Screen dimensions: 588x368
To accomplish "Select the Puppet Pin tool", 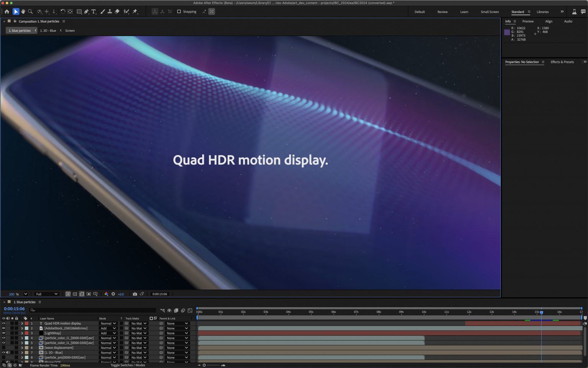I will click(x=135, y=11).
